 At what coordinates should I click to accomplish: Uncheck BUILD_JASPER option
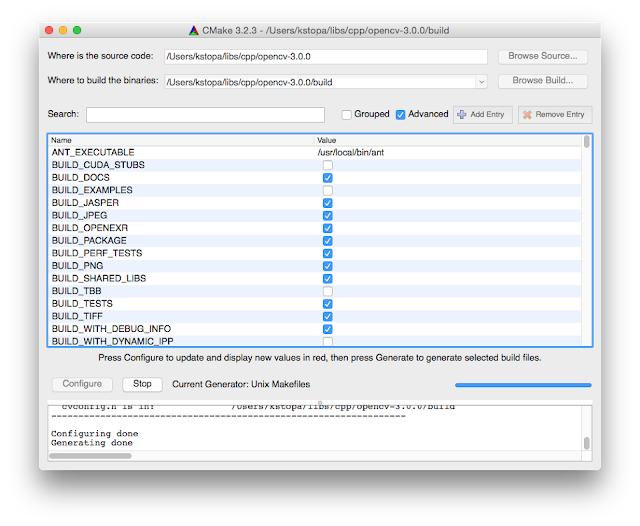pyautogui.click(x=328, y=203)
